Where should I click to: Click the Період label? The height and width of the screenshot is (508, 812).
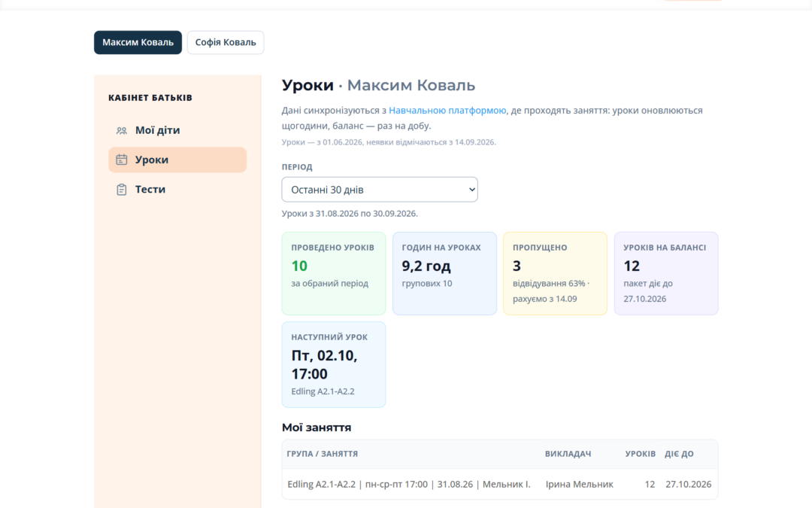pos(297,167)
